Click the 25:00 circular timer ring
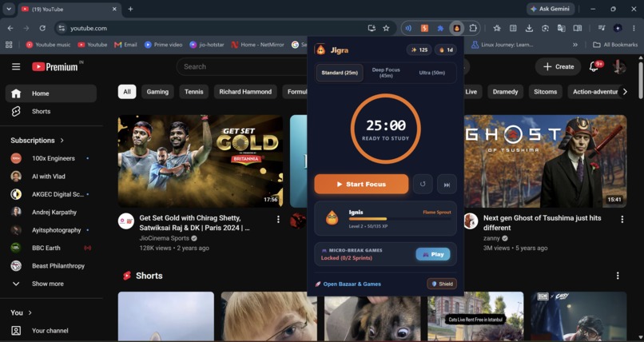This screenshot has height=342, width=644. [x=385, y=129]
